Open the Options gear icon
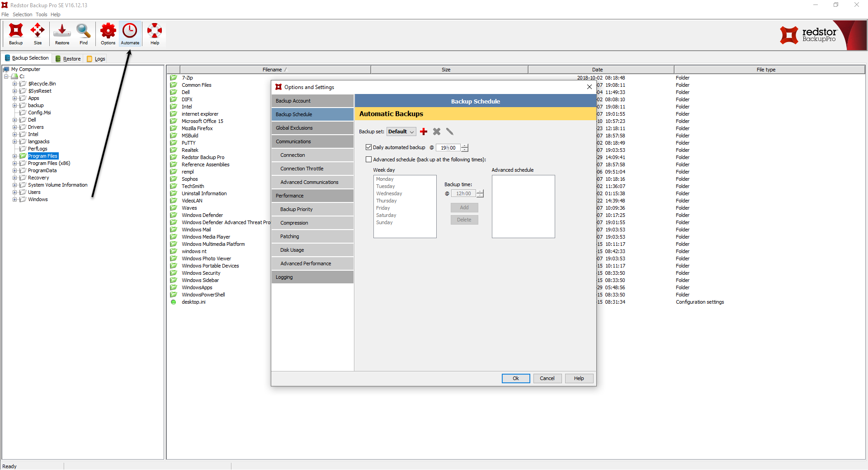The height and width of the screenshot is (470, 868). [x=108, y=34]
